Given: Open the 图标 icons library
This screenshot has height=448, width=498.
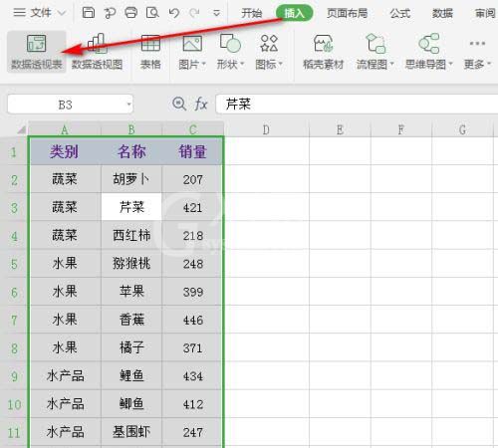Looking at the screenshot, I should click(x=269, y=52).
